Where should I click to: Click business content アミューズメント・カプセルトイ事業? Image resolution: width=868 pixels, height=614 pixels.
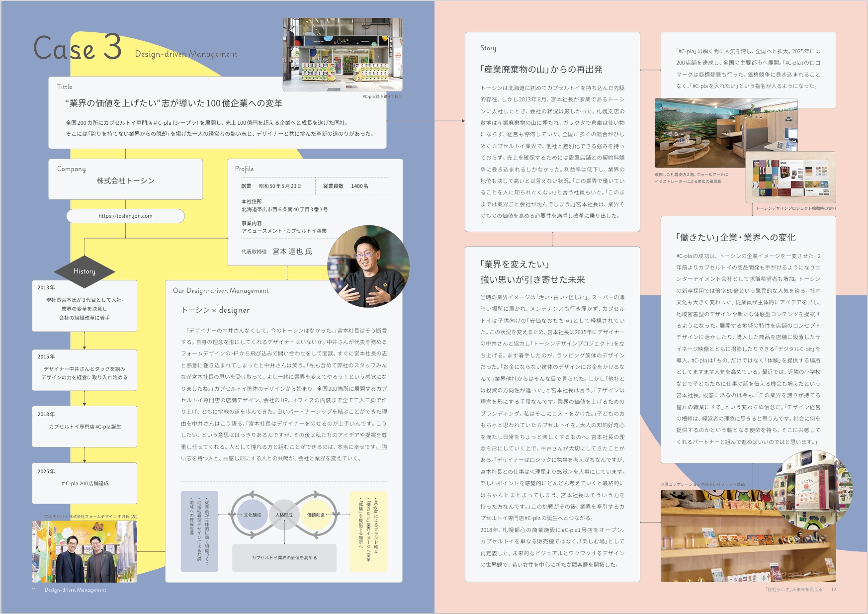tap(284, 231)
